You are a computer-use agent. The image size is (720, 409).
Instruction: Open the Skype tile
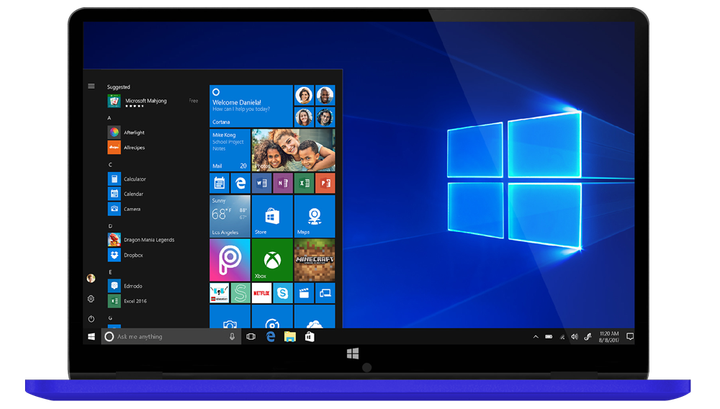pyautogui.click(x=283, y=293)
